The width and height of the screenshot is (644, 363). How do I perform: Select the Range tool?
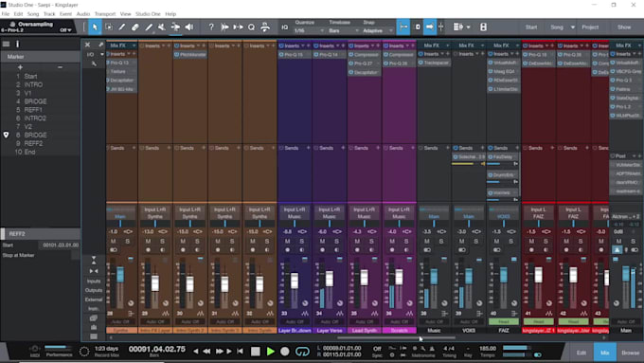[108, 27]
